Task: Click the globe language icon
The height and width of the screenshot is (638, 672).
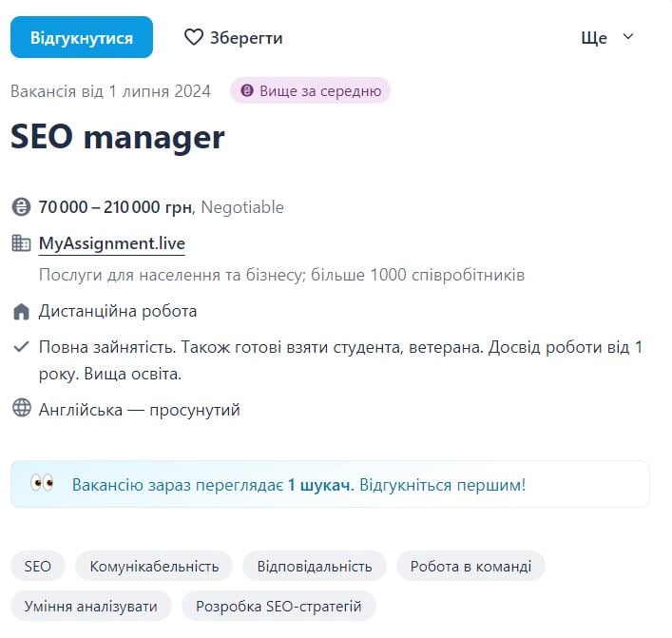Action: coord(22,408)
